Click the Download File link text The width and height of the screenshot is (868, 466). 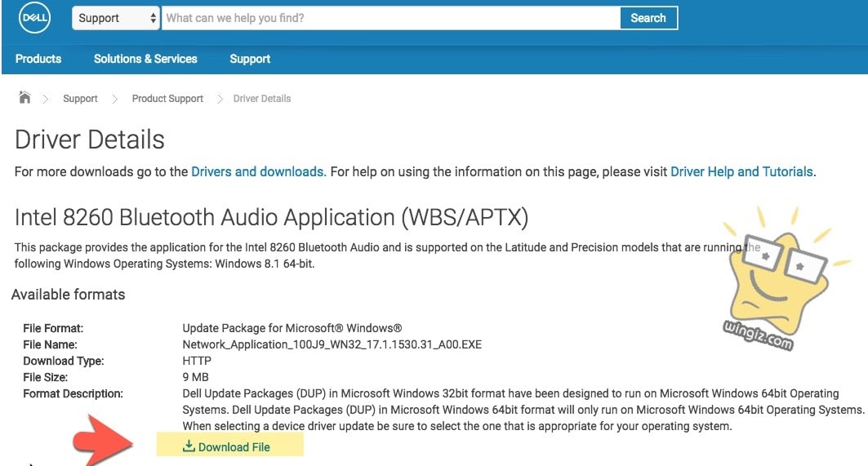pyautogui.click(x=234, y=446)
